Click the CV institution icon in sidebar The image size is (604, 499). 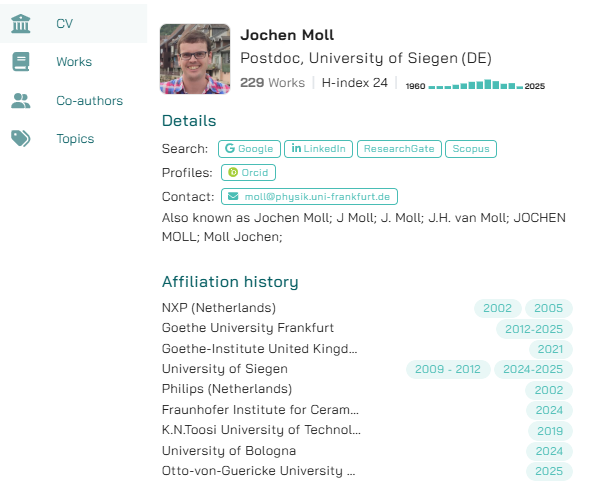click(x=20, y=23)
